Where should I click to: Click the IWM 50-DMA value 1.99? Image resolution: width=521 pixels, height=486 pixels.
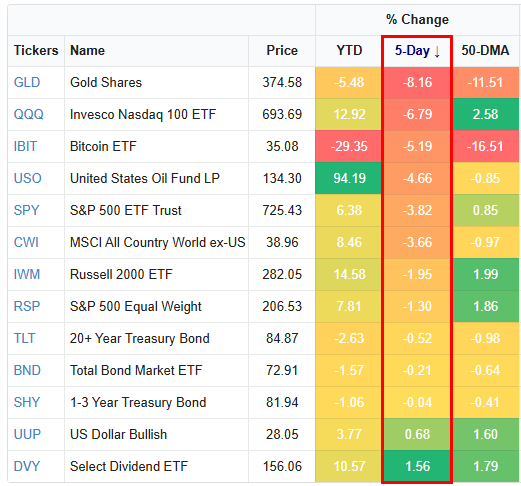(x=486, y=274)
